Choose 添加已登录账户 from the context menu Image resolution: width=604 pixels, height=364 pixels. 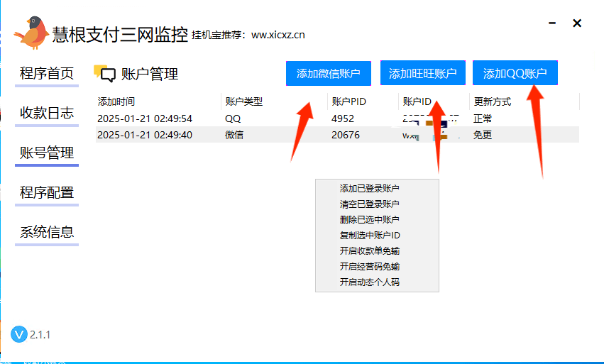(x=369, y=188)
